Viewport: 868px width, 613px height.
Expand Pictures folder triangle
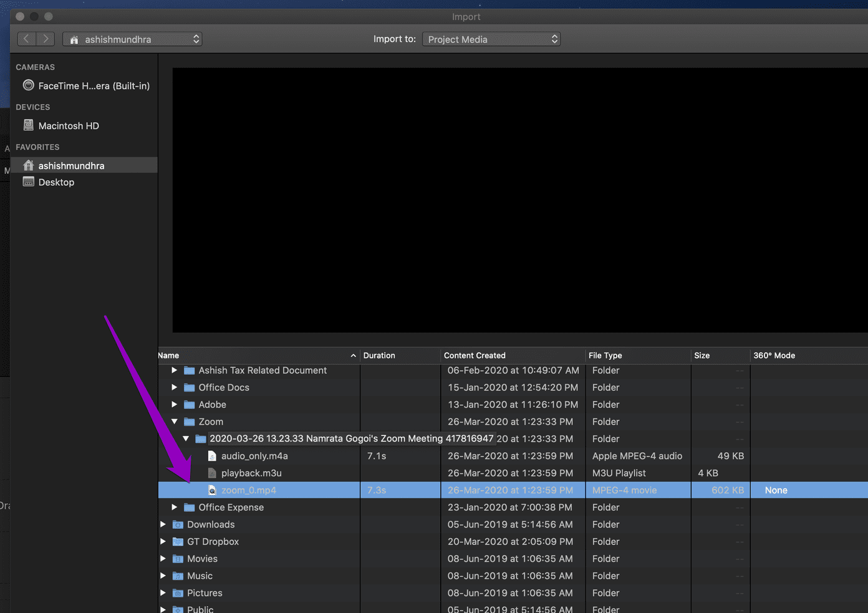pos(163,593)
